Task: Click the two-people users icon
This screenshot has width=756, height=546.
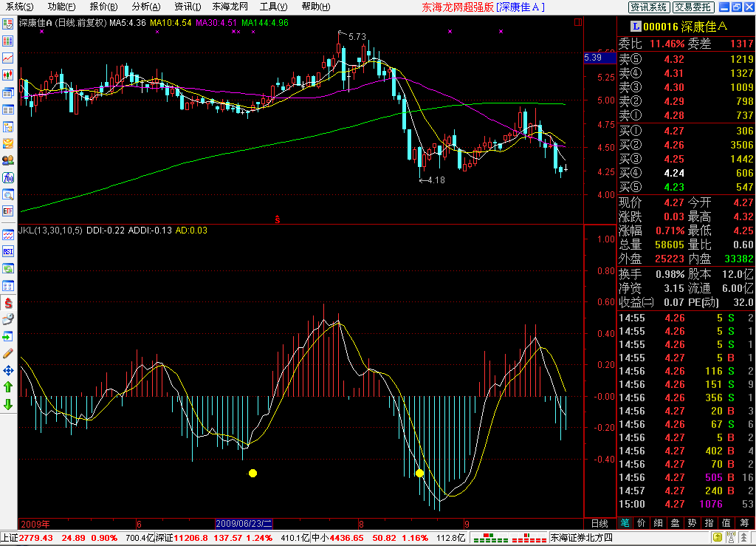Action: pos(7,160)
